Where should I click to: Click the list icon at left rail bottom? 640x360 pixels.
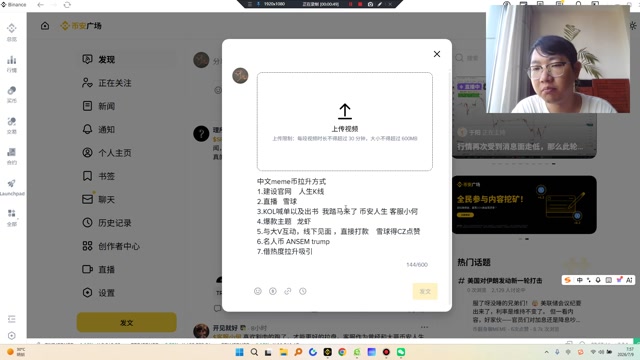11,319
